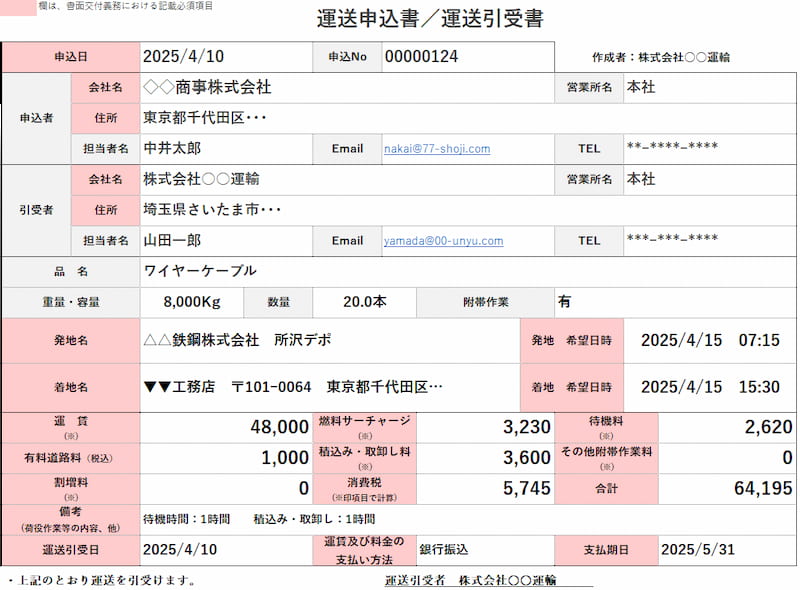Select applicant company ◇◇商事株式会社
The width and height of the screenshot is (800, 590).
point(207,87)
